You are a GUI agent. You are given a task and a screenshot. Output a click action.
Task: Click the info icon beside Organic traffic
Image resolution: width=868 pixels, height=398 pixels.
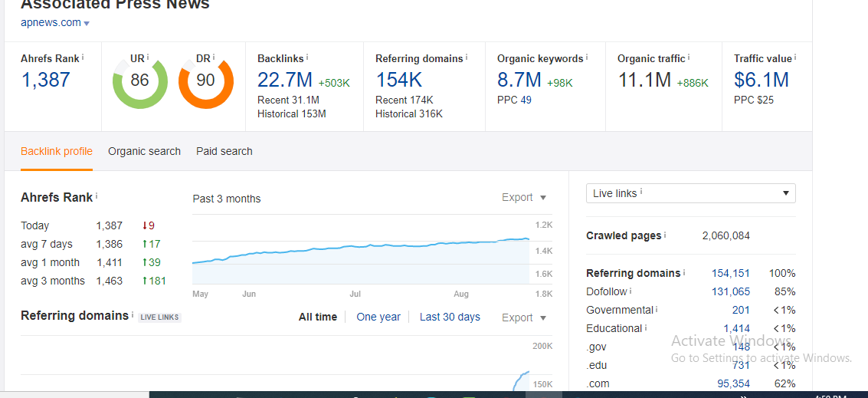pos(689,58)
